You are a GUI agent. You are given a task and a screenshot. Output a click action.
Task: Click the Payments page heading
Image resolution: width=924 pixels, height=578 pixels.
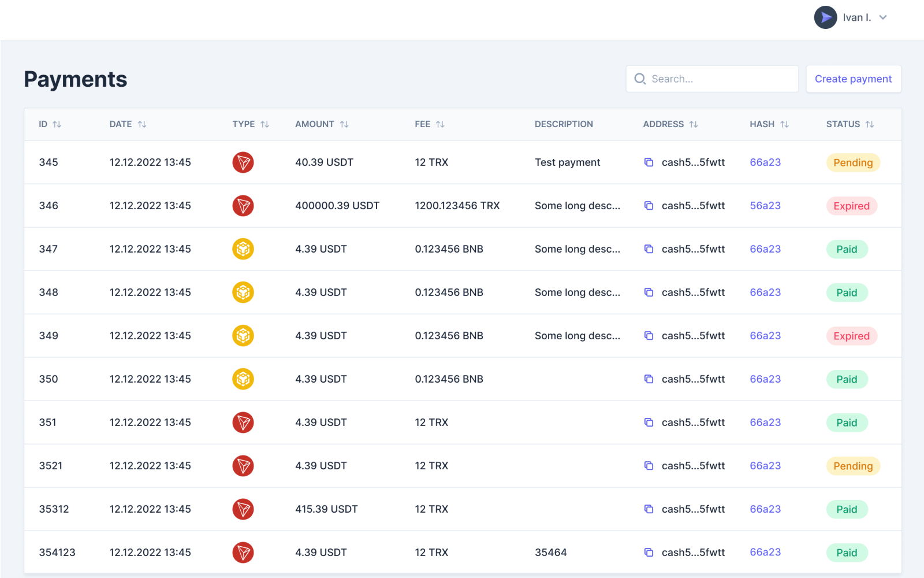coord(76,79)
